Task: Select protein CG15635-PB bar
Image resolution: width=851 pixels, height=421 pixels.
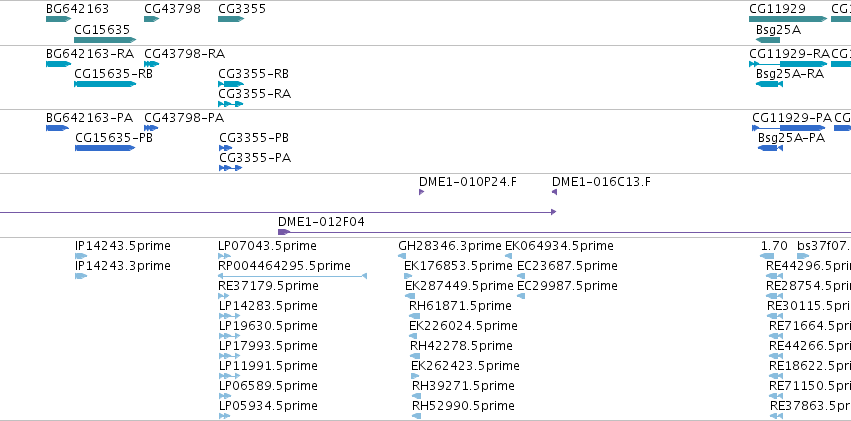Action: point(105,148)
